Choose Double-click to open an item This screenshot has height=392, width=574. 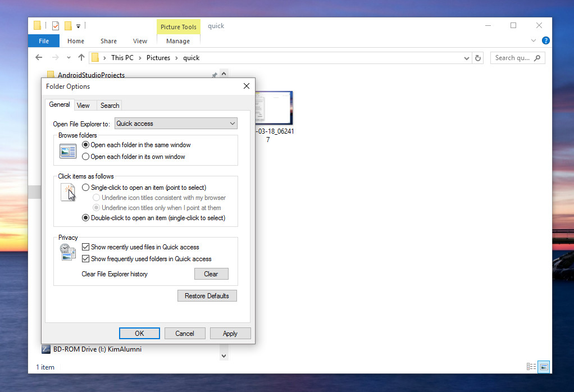pyautogui.click(x=154, y=218)
